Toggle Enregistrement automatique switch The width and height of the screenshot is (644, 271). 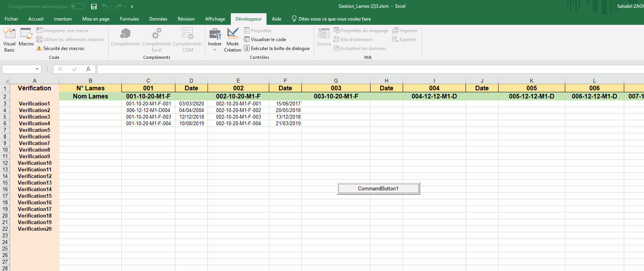78,7
